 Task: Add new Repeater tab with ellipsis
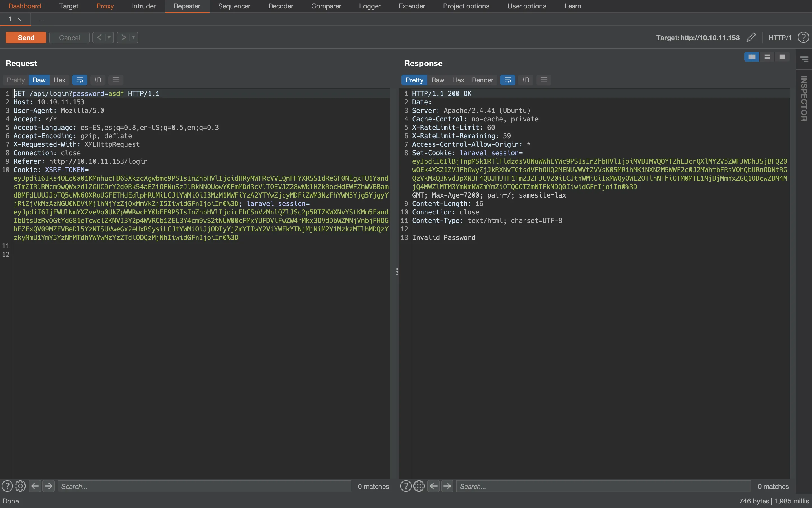pyautogui.click(x=42, y=20)
